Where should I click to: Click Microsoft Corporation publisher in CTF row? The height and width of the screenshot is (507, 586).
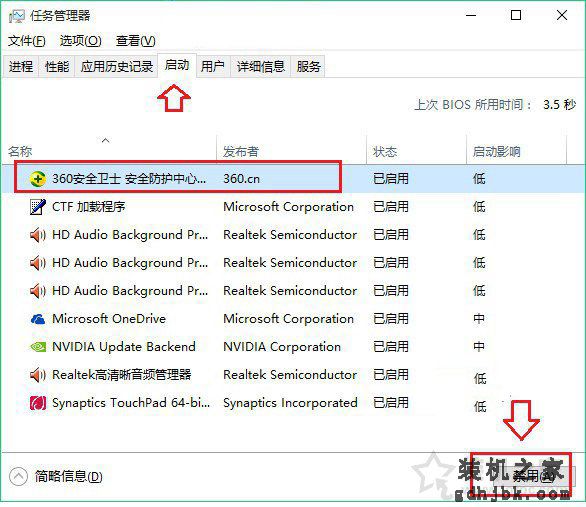289,207
